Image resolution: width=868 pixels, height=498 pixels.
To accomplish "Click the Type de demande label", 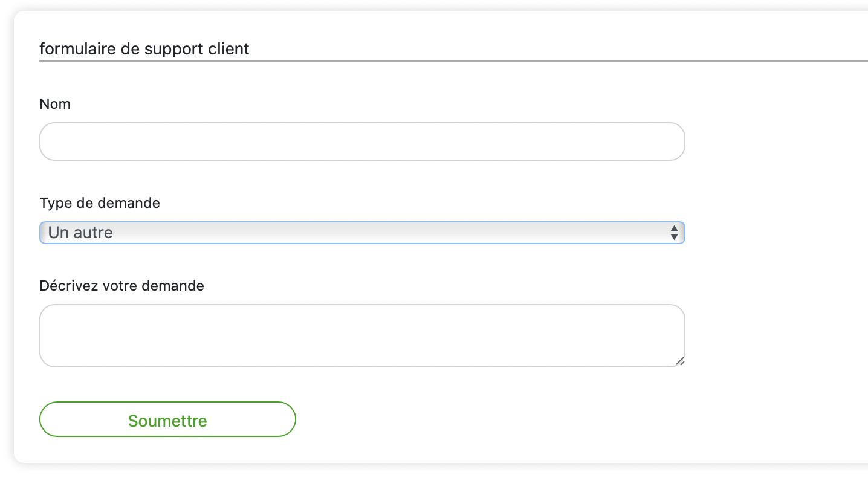I will click(x=100, y=203).
